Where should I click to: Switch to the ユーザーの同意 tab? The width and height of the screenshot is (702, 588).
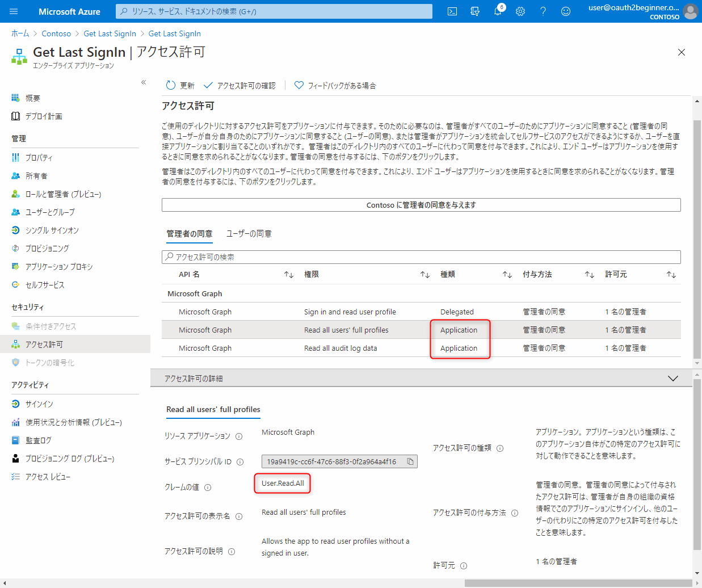(249, 234)
